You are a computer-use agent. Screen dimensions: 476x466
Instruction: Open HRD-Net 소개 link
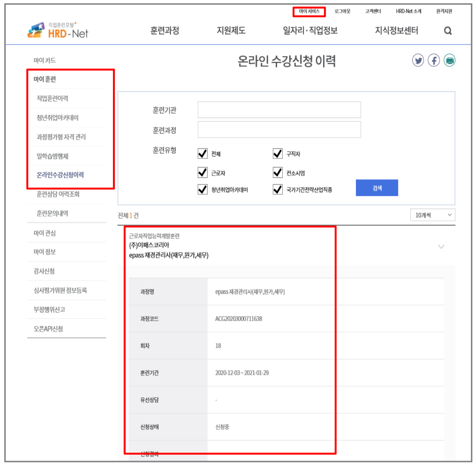409,12
